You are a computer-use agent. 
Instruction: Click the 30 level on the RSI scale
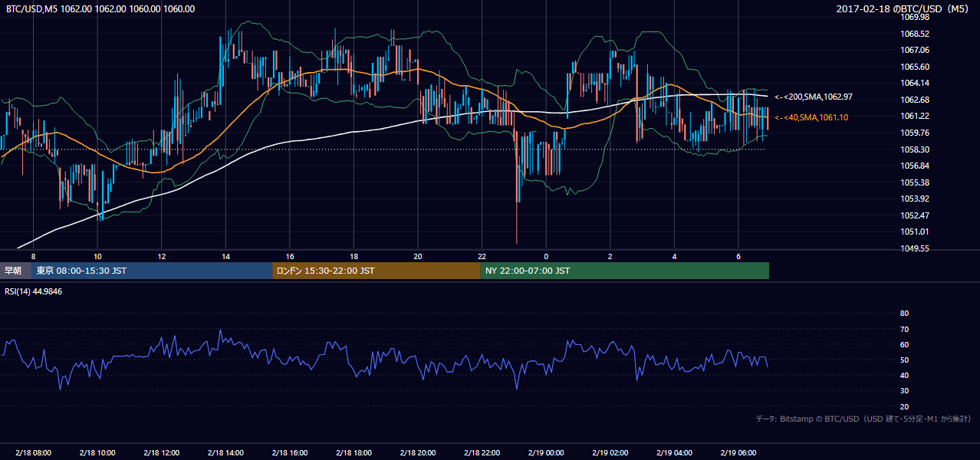[x=904, y=391]
